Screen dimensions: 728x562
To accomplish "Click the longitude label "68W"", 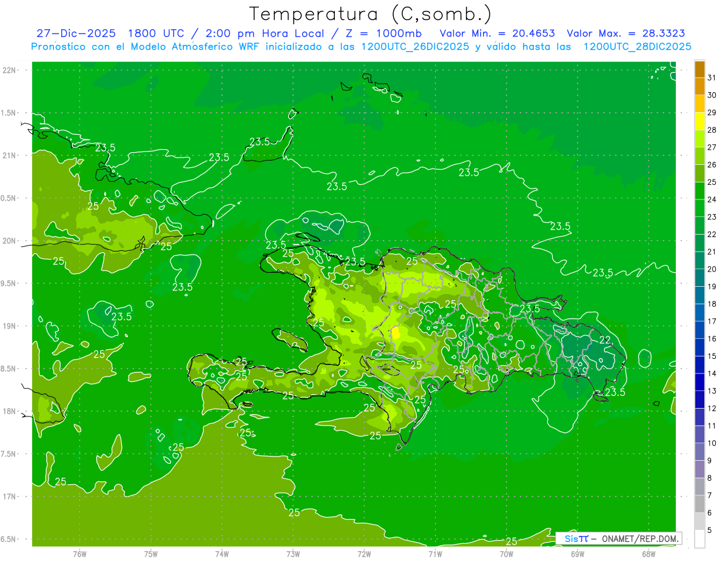I will [x=649, y=554].
